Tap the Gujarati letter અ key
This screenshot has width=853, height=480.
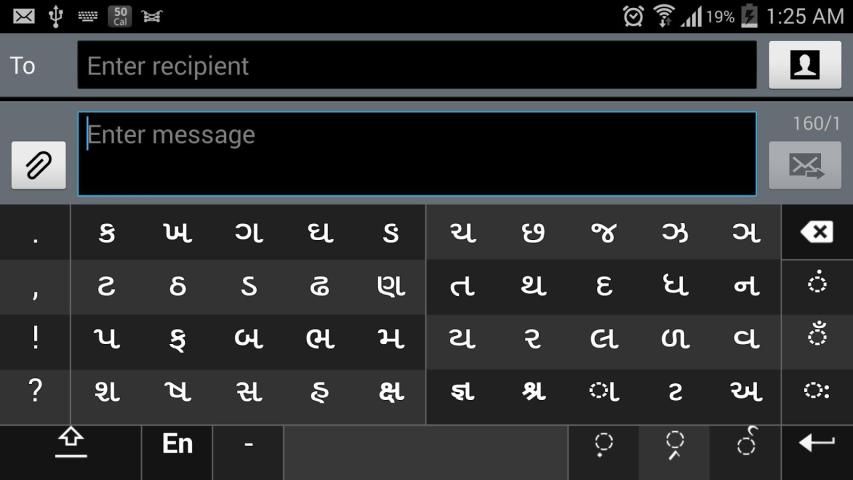point(746,391)
